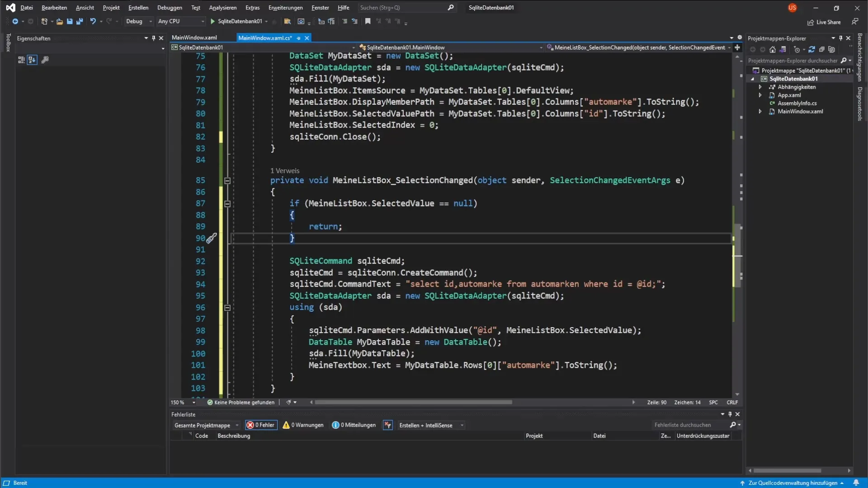Click the open file folder icon

pos(59,21)
